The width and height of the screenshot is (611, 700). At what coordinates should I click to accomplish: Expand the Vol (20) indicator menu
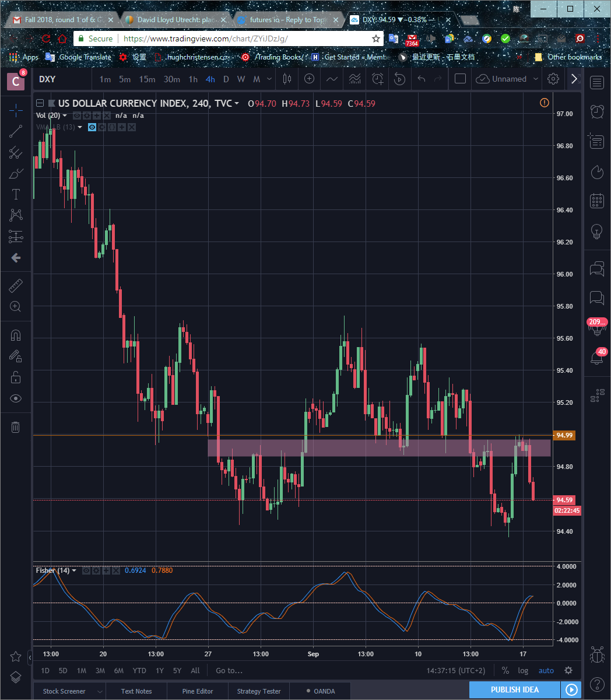(x=65, y=116)
